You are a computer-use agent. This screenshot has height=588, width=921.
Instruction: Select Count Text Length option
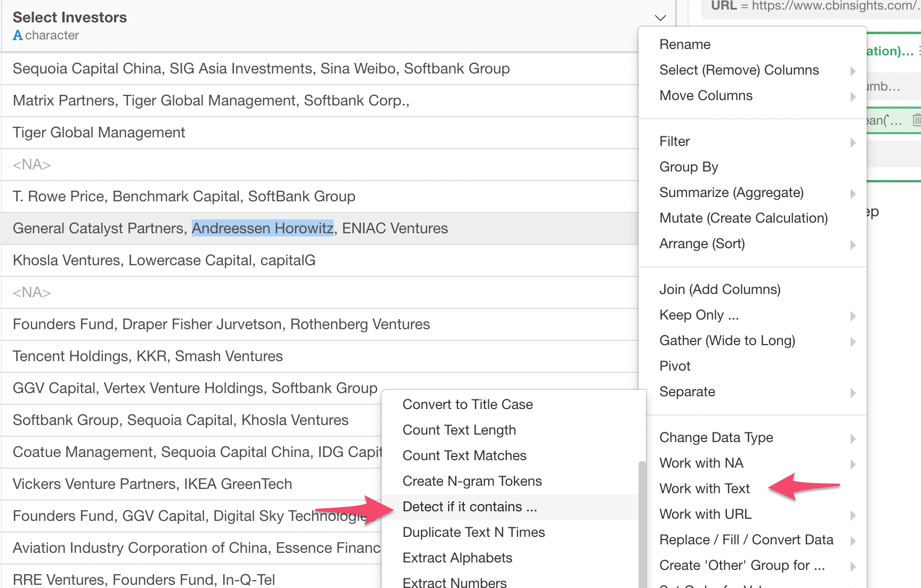(510, 430)
